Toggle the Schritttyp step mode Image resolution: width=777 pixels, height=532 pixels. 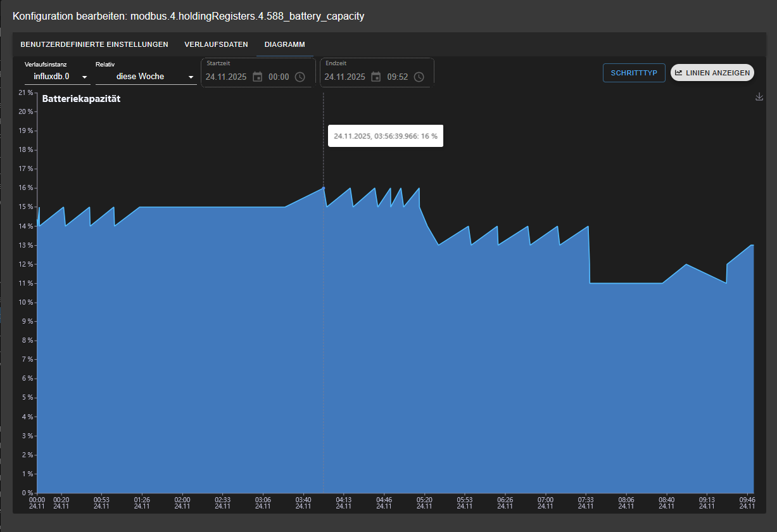(634, 73)
